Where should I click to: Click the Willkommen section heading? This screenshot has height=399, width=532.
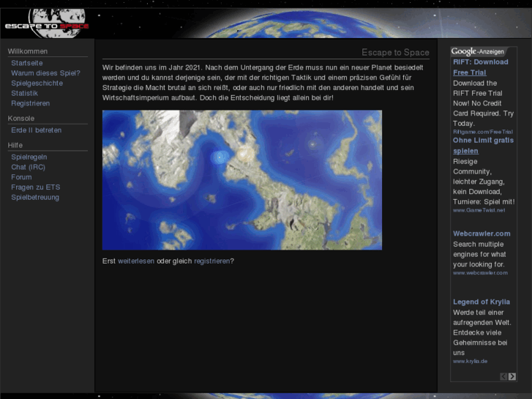[x=28, y=51]
